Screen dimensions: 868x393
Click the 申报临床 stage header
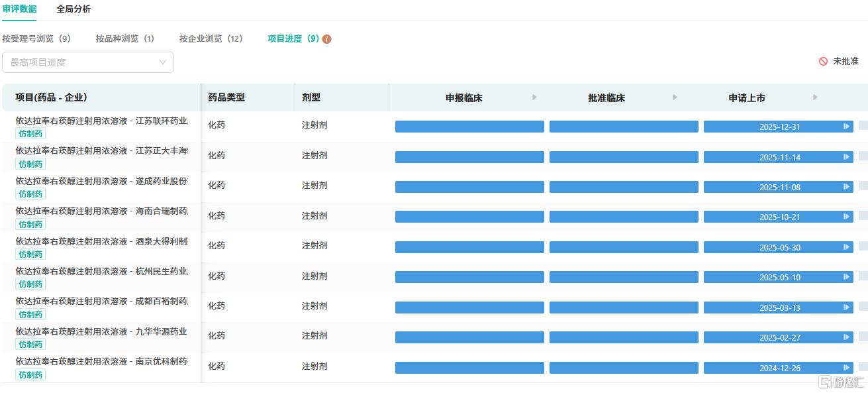pyautogui.click(x=464, y=98)
